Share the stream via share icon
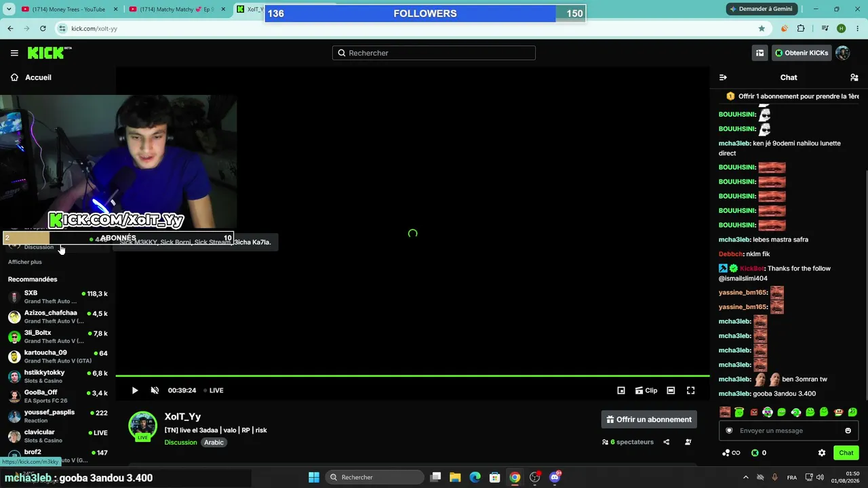 (x=667, y=442)
